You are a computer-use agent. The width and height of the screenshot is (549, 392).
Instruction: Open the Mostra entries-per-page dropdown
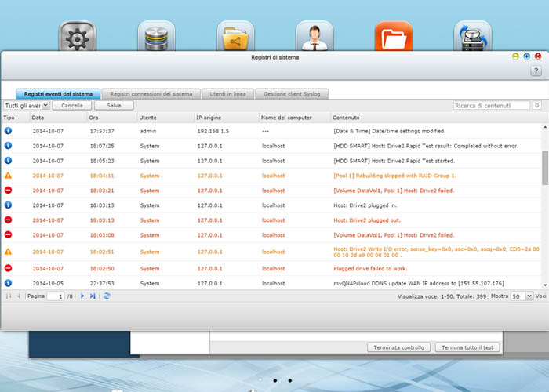[526, 297]
